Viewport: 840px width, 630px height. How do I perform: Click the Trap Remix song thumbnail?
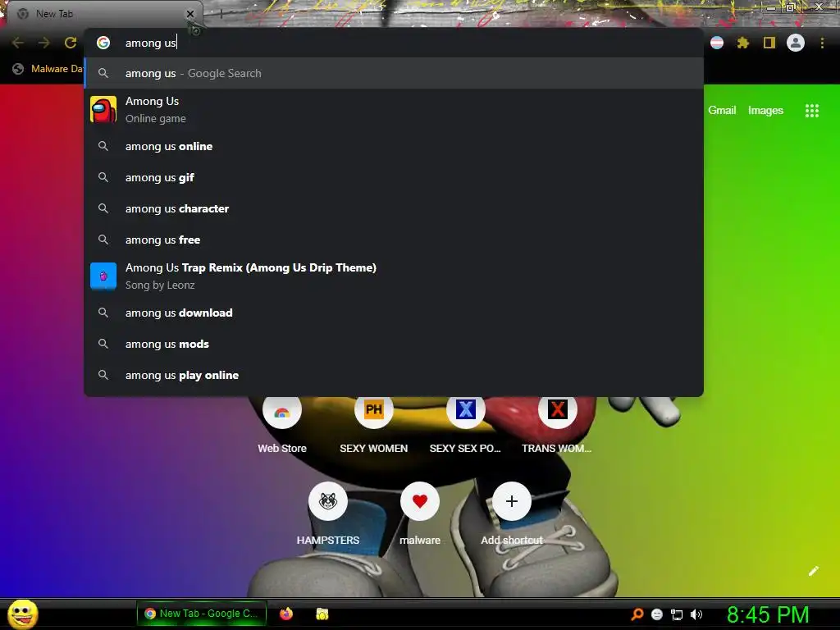tap(103, 276)
